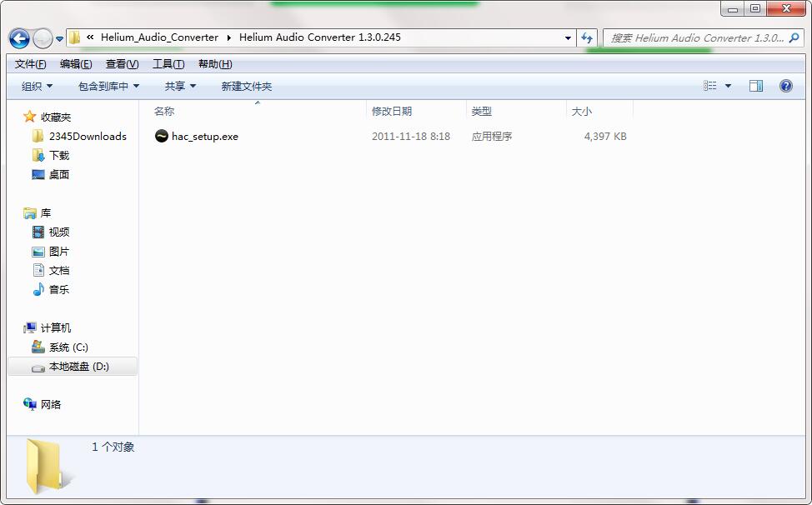Viewport: 812px width, 505px height.
Task: Open the 文档 library
Action: [59, 271]
